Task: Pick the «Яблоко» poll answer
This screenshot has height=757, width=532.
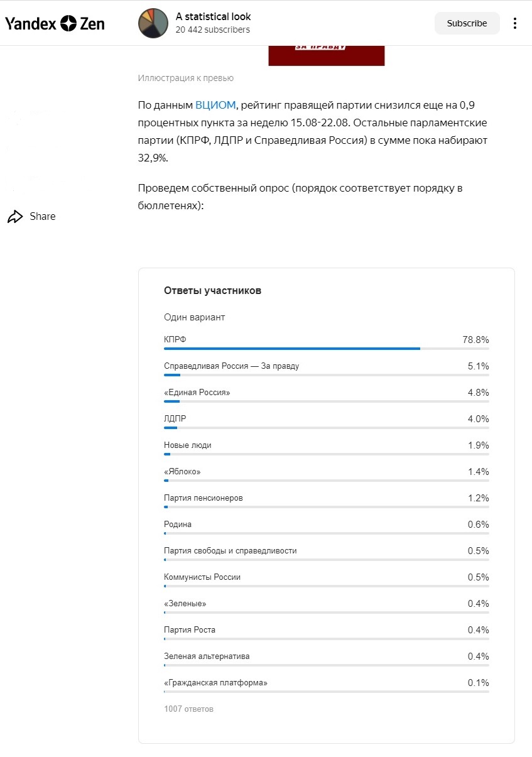Action: [326, 474]
